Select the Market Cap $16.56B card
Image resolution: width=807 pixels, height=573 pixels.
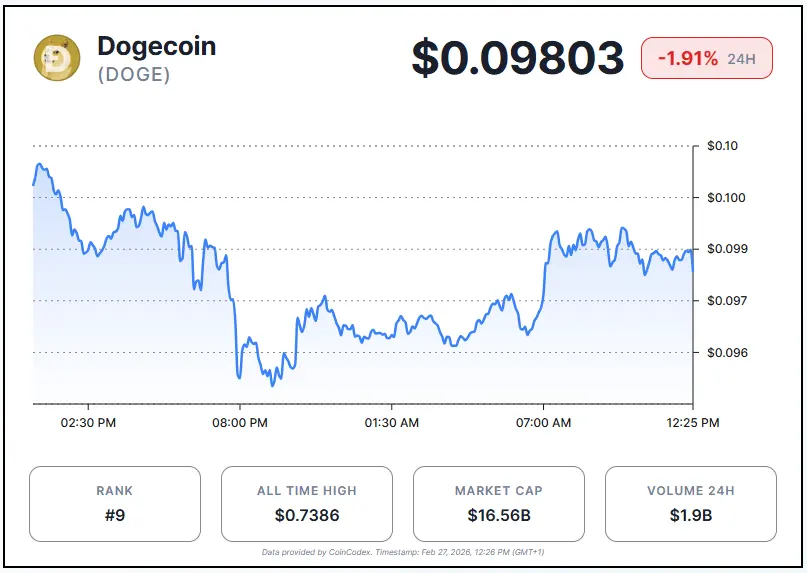click(x=498, y=504)
